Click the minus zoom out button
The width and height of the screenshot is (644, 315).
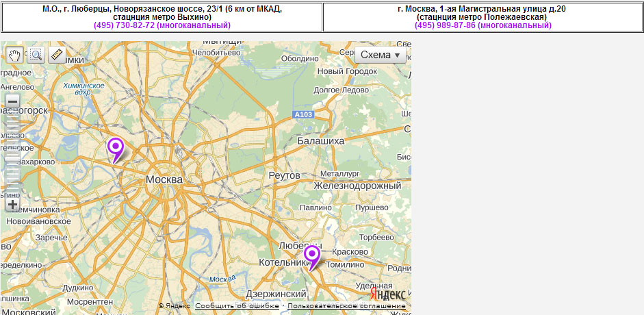pyautogui.click(x=12, y=101)
